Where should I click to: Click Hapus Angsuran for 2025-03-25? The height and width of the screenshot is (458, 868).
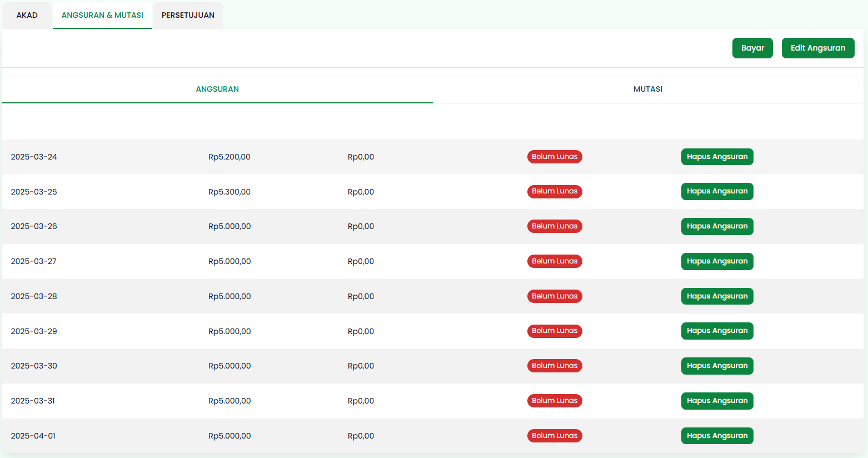point(717,191)
